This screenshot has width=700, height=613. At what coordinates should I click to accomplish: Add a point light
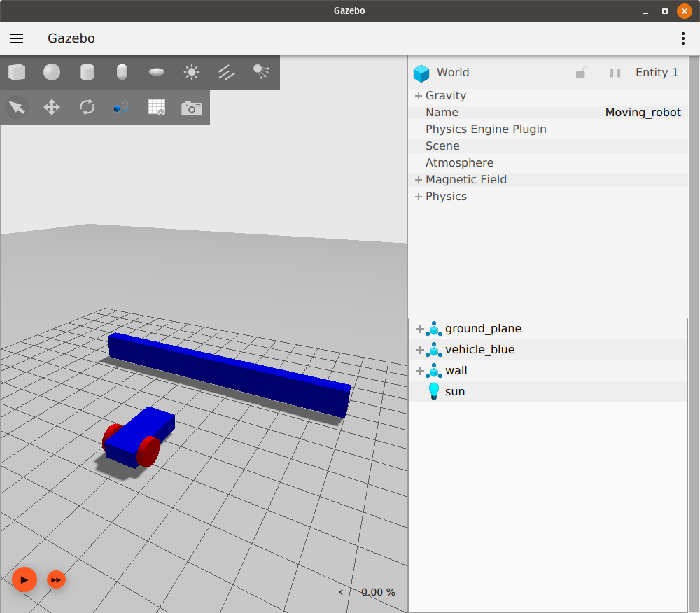click(192, 72)
